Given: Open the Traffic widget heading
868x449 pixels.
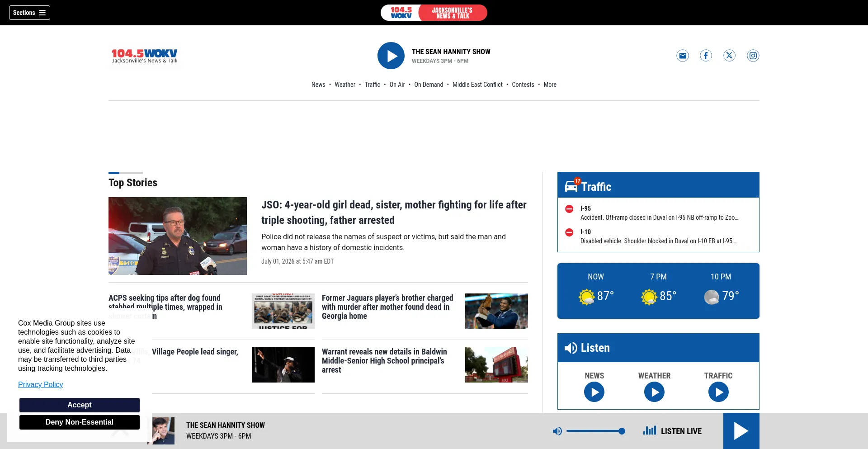Looking at the screenshot, I should (x=596, y=187).
